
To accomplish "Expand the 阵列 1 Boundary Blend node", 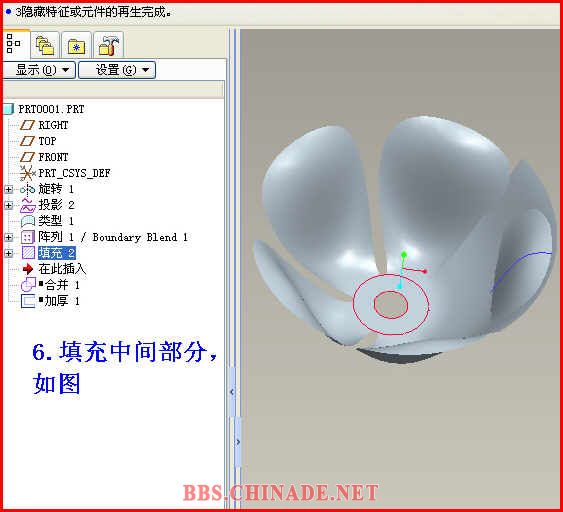I will tap(8, 237).
